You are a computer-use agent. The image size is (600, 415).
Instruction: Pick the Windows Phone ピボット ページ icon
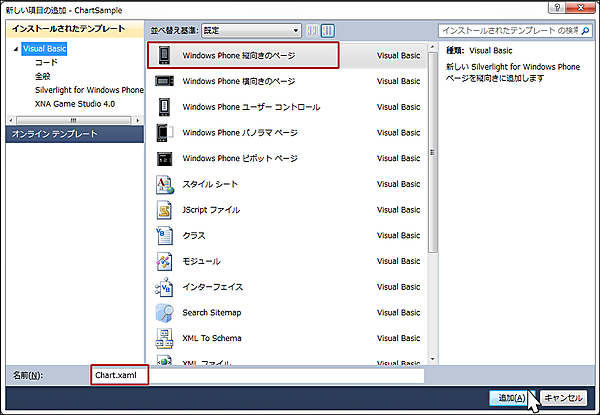click(164, 158)
